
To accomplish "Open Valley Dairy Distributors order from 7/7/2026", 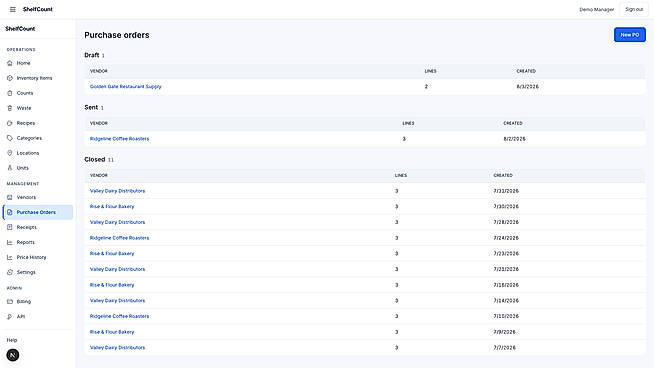I will pos(117,348).
